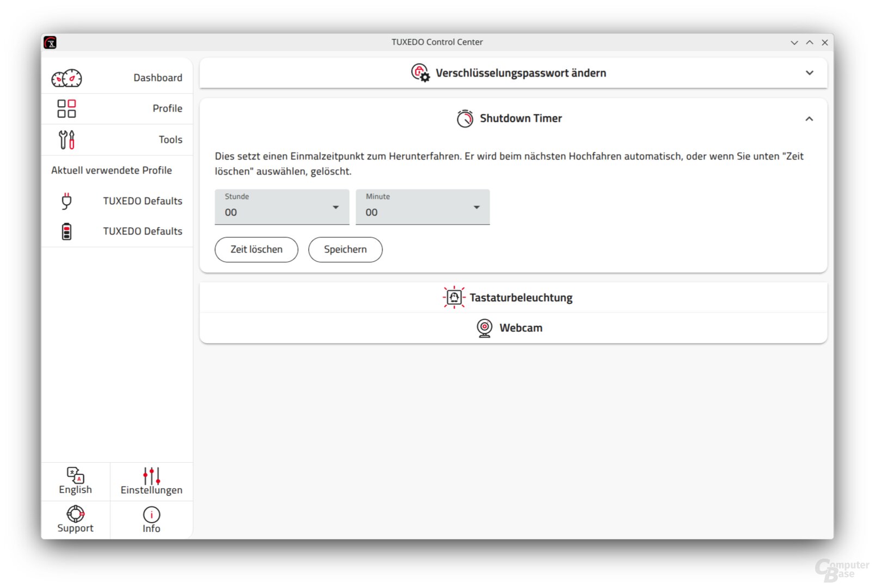The height and width of the screenshot is (588, 875).
Task: Open the Tools wrench icon
Action: click(66, 139)
